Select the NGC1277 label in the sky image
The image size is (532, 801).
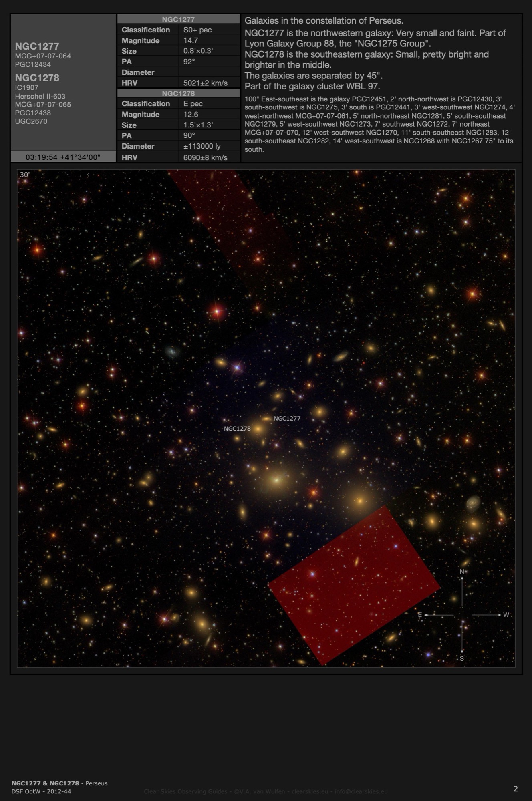click(x=287, y=418)
